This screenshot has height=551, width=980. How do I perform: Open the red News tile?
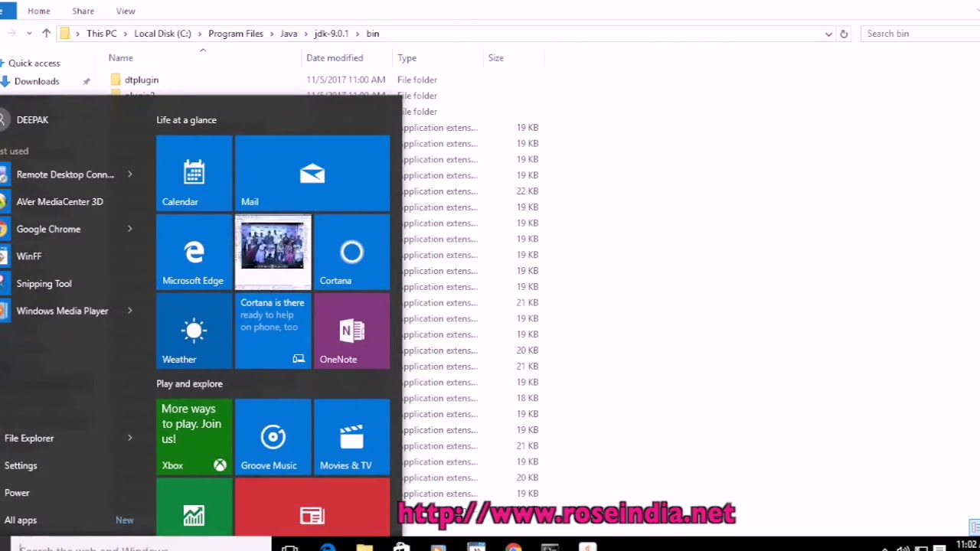tap(312, 507)
